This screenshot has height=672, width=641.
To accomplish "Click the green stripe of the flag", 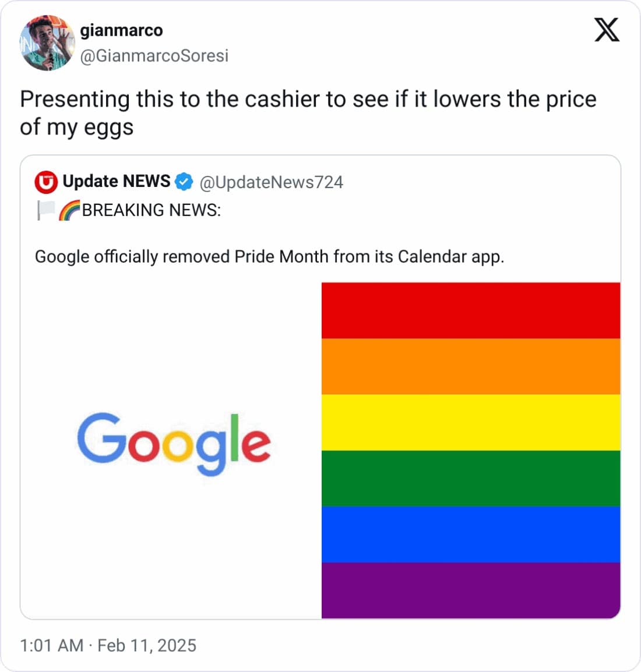I will click(x=470, y=478).
